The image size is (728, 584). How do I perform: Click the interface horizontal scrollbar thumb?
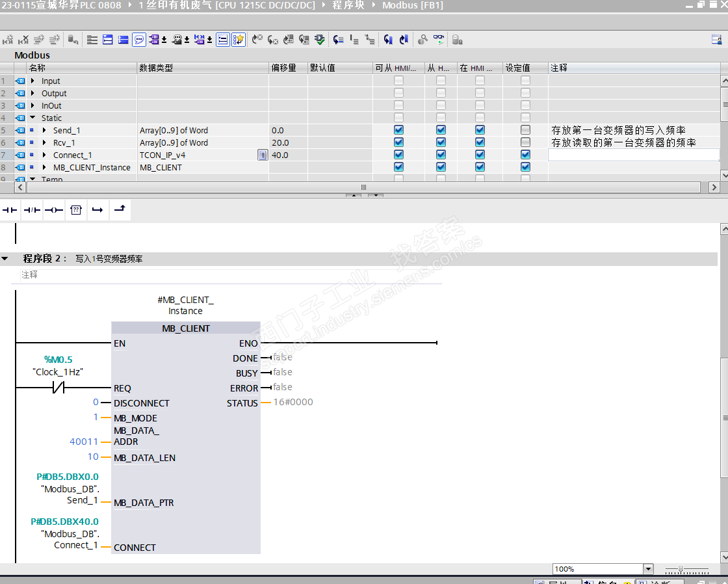coord(363,187)
